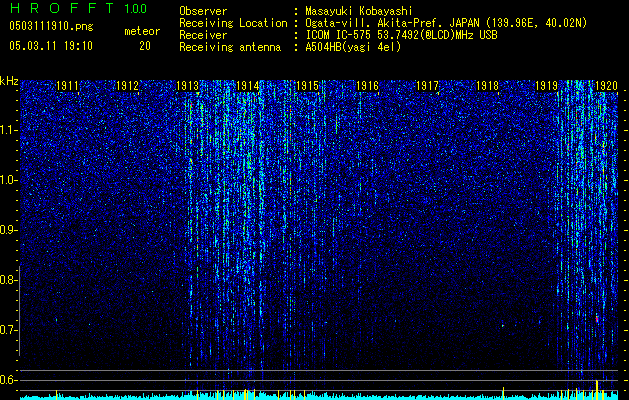This screenshot has height=400, width=629.
Task: Click the date stamp 05.03.11 19:10
Action: click(51, 46)
